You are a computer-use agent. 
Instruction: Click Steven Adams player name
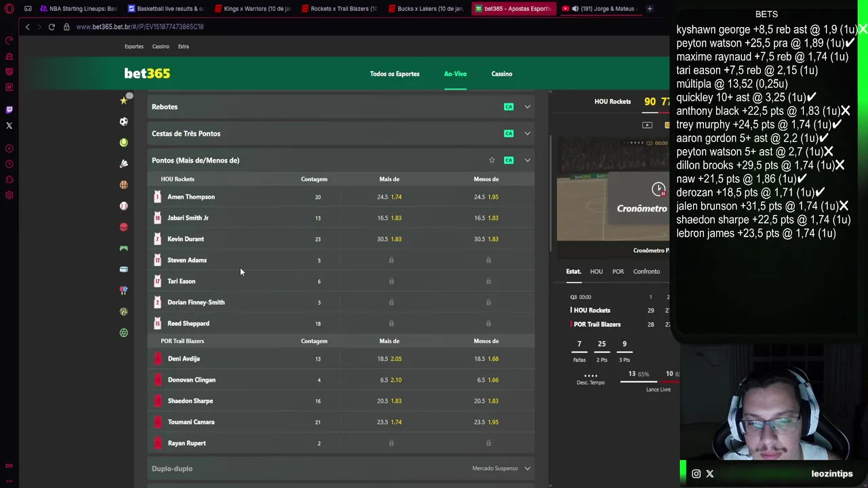[x=187, y=260]
